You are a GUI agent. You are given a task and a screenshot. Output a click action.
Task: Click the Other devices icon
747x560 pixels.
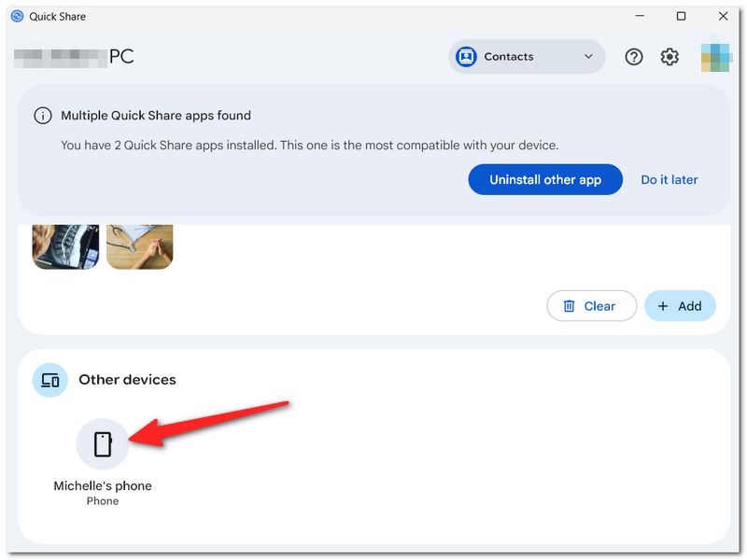point(50,380)
